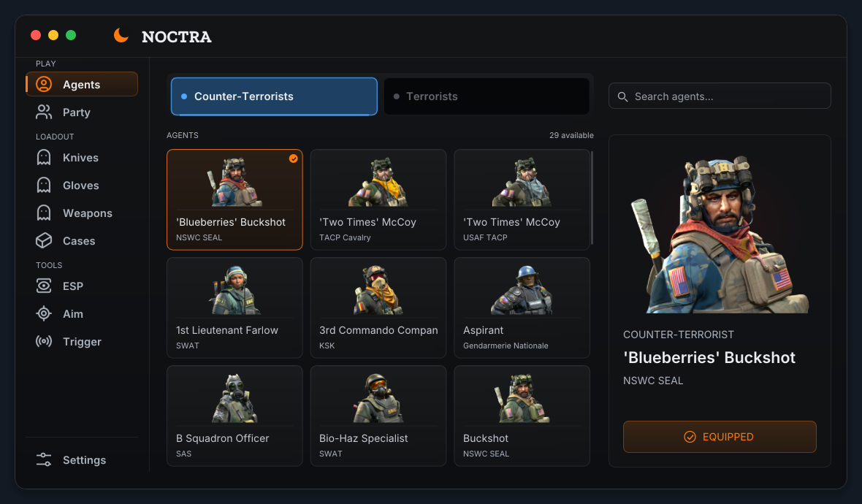Click the Equipped button
The width and height of the screenshot is (862, 504).
click(x=720, y=437)
